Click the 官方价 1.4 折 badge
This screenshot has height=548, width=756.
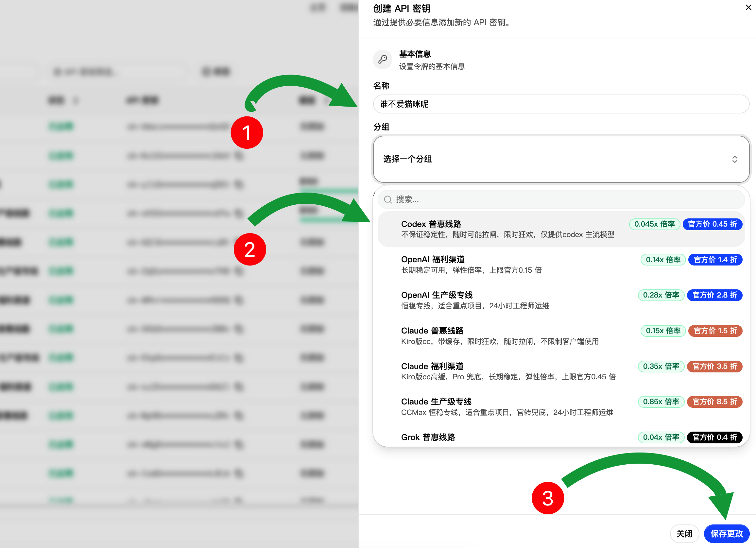(x=715, y=260)
